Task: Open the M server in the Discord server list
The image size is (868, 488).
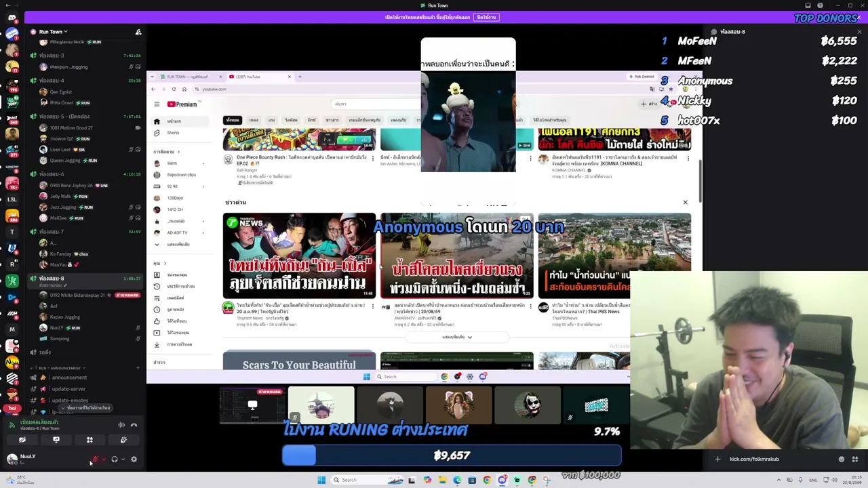Action: tap(12, 329)
